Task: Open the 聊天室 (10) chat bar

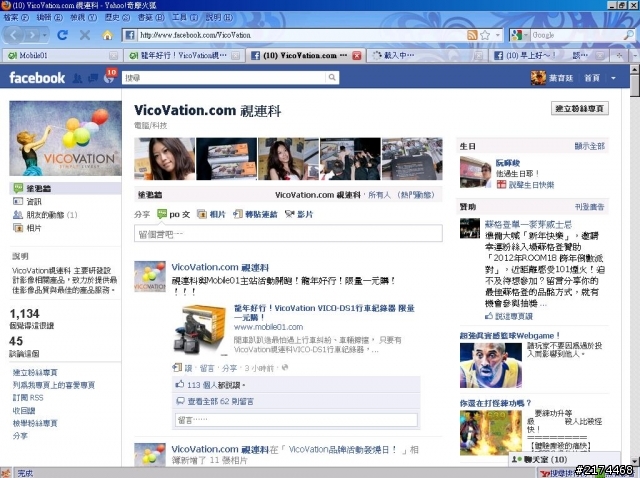Action: (x=564, y=459)
